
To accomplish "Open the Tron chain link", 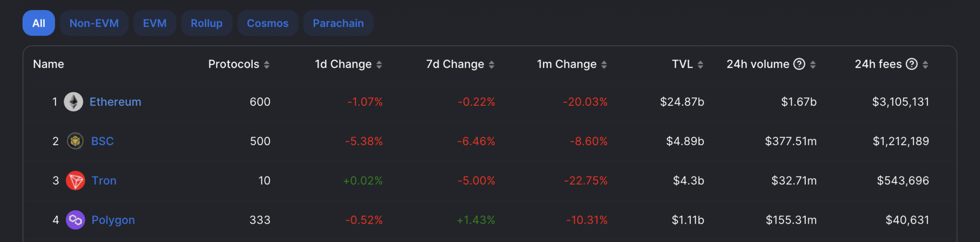I will (x=104, y=181).
